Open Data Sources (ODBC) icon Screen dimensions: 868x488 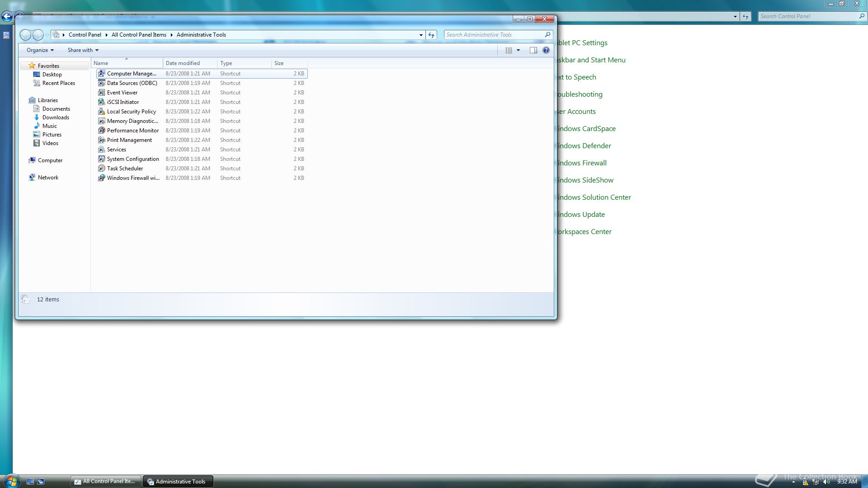(x=102, y=83)
